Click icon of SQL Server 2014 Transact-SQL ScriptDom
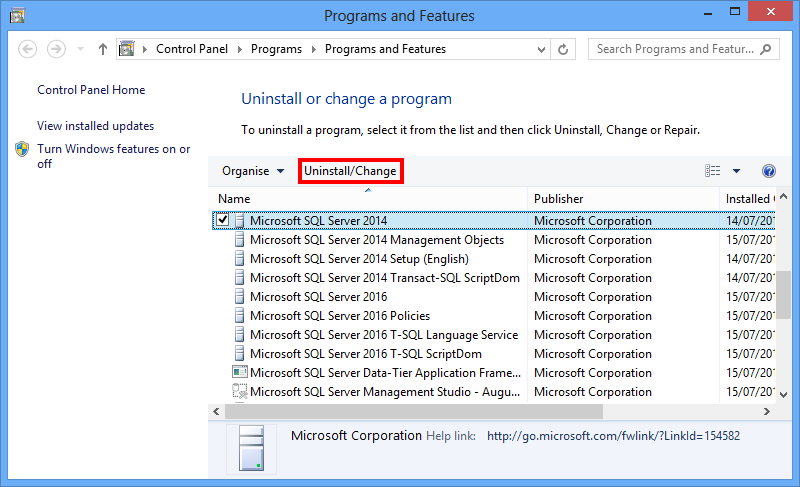Viewport: 800px width, 487px height. (x=239, y=277)
